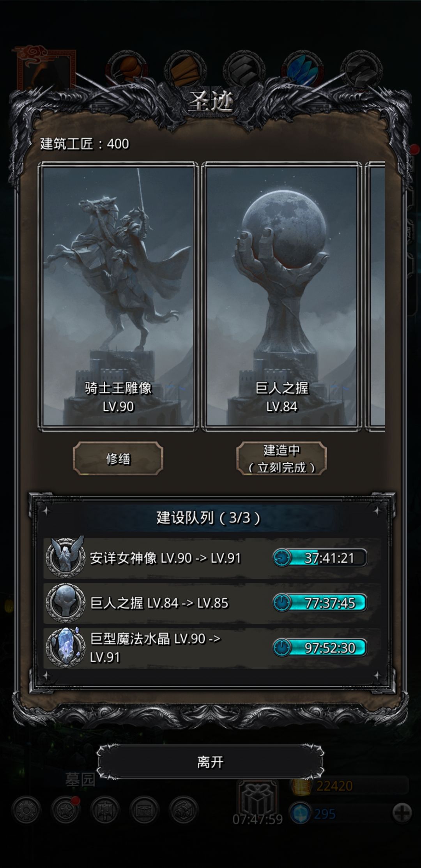Click the 修缮 button under 骑士王雕像

click(x=118, y=459)
